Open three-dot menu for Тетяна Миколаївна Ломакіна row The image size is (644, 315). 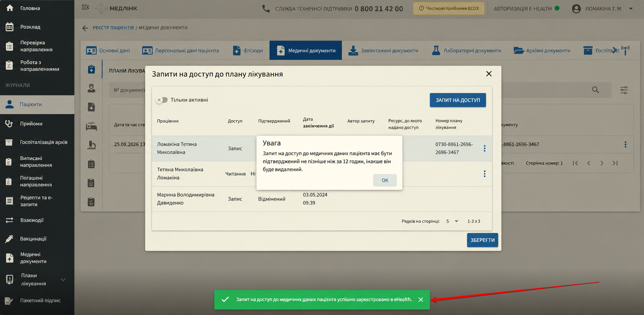click(x=484, y=174)
